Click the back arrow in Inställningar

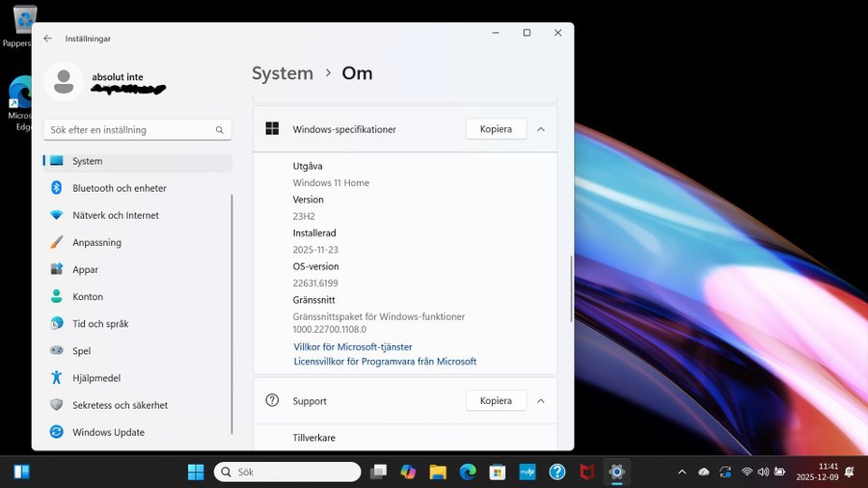pyautogui.click(x=48, y=38)
